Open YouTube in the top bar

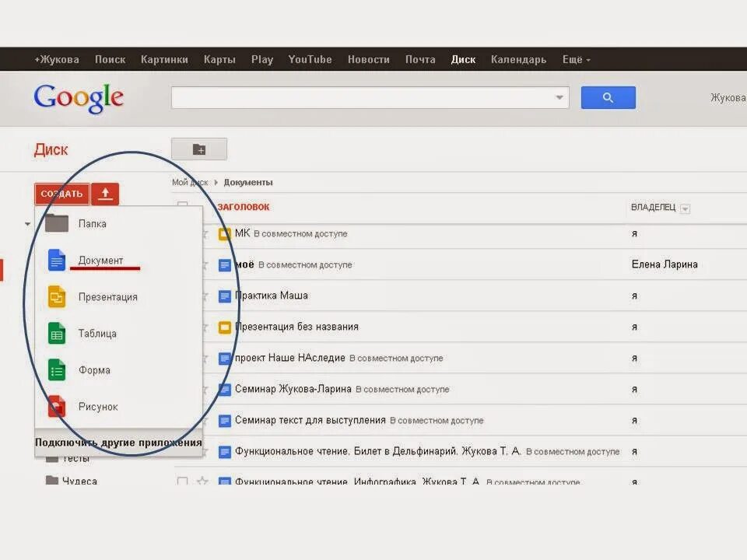[x=310, y=60]
